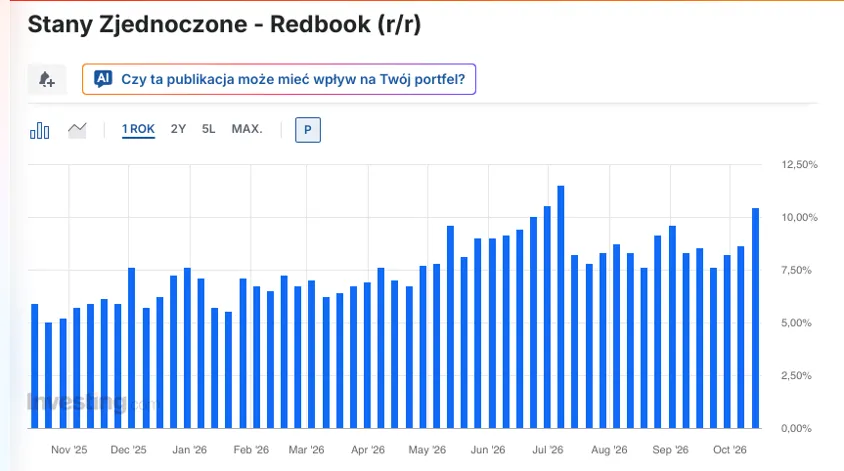Select the 2Y time range
The image size is (844, 471).
178,129
